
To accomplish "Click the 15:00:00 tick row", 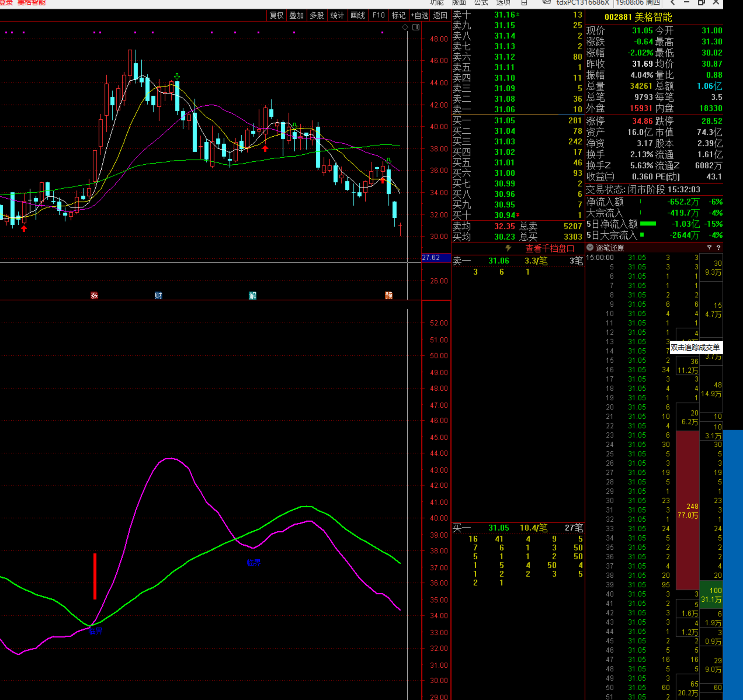I will 643,257.
